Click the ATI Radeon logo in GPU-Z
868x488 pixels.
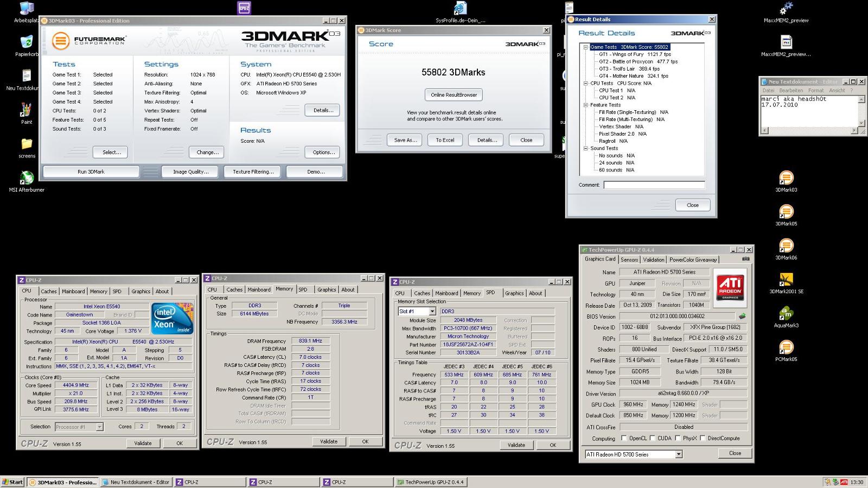pos(730,287)
